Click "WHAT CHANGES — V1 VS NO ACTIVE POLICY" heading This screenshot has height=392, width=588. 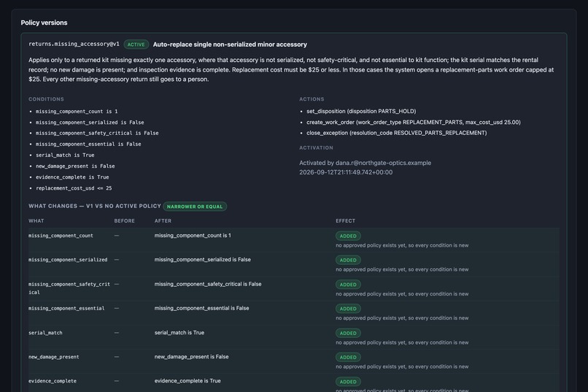pos(95,206)
